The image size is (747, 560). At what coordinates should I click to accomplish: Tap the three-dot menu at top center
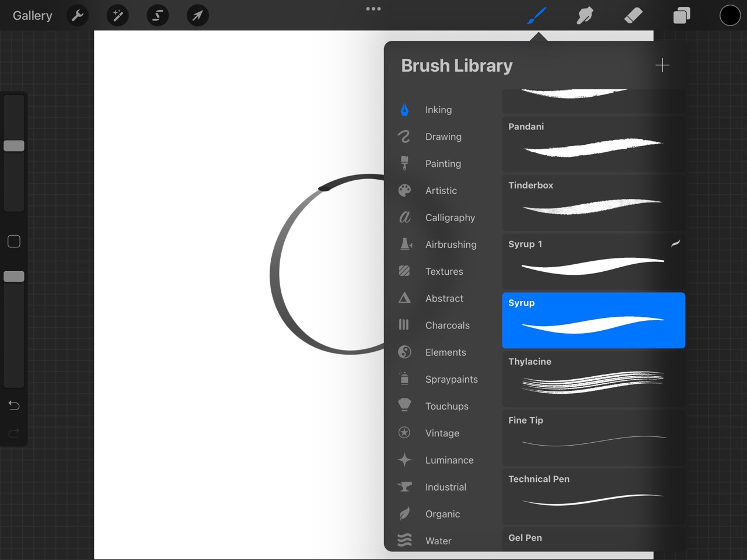coord(373,9)
